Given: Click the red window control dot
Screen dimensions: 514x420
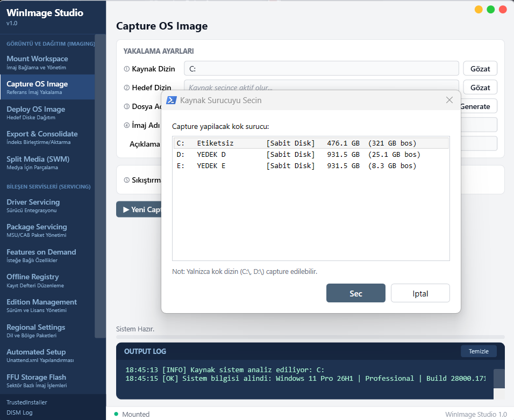Looking at the screenshot, I should click(x=503, y=10).
